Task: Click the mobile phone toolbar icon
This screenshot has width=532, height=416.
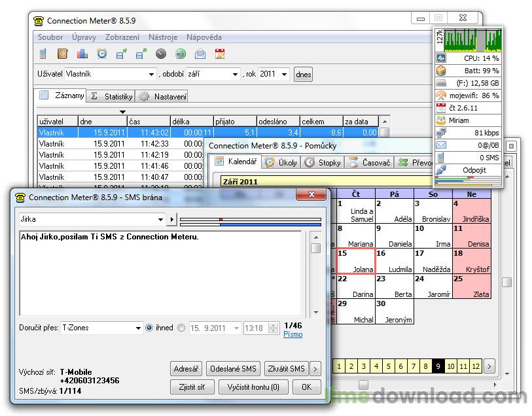Action: coord(43,54)
